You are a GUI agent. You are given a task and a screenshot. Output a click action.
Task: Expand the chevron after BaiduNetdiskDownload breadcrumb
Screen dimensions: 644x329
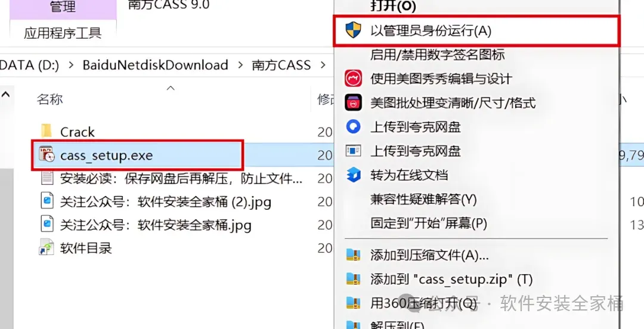coord(240,65)
